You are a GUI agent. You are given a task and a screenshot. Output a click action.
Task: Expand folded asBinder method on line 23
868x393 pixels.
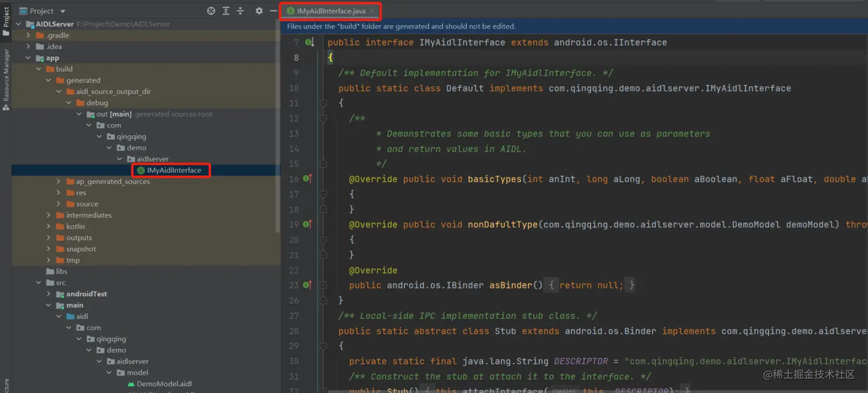pos(323,285)
